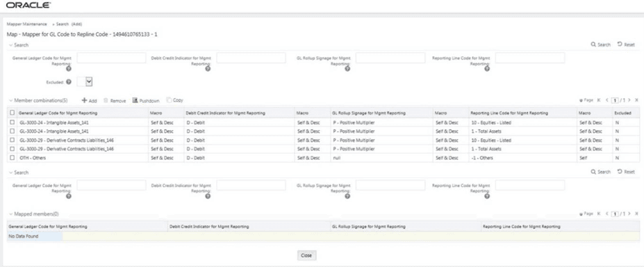This screenshot has width=644, height=267.
Task: Click the Remove trash icon
Action: (106, 100)
